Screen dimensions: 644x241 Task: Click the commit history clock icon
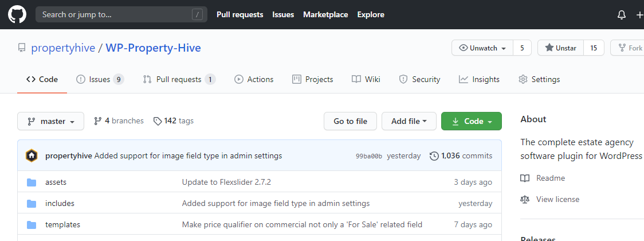[434, 156]
